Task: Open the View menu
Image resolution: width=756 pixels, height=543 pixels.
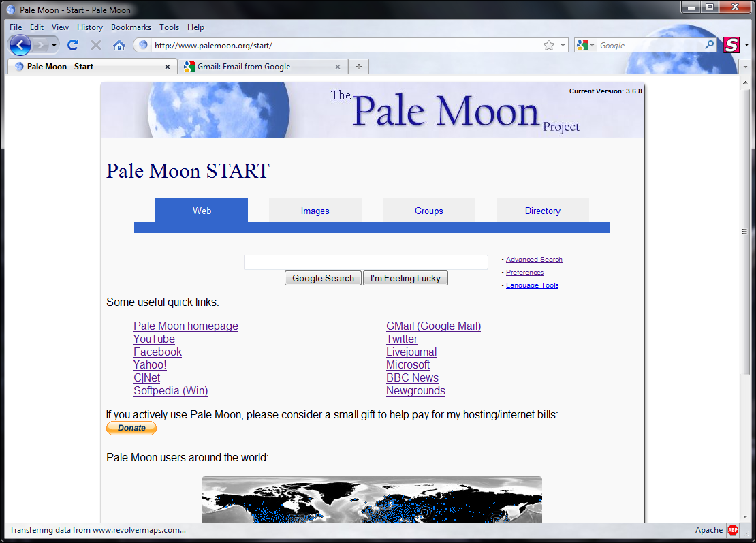Action: click(x=60, y=27)
